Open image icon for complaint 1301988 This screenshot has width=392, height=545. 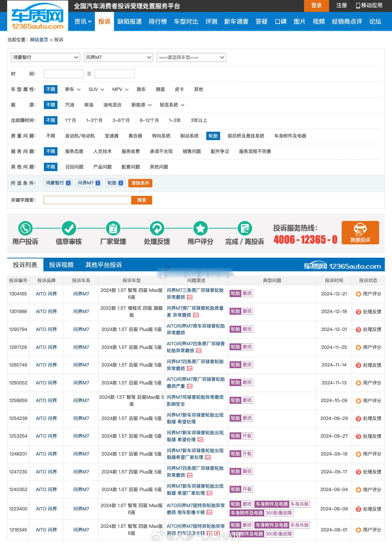coord(196,315)
